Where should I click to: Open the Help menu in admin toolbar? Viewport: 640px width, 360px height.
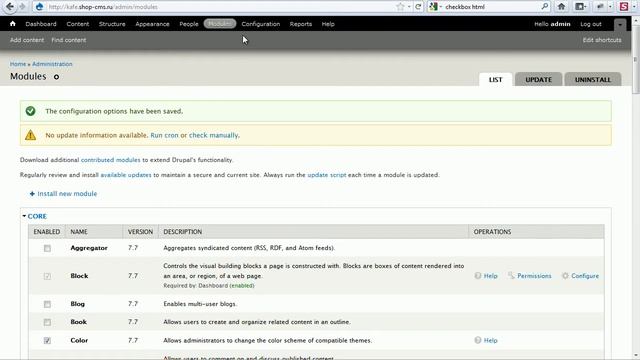point(328,24)
